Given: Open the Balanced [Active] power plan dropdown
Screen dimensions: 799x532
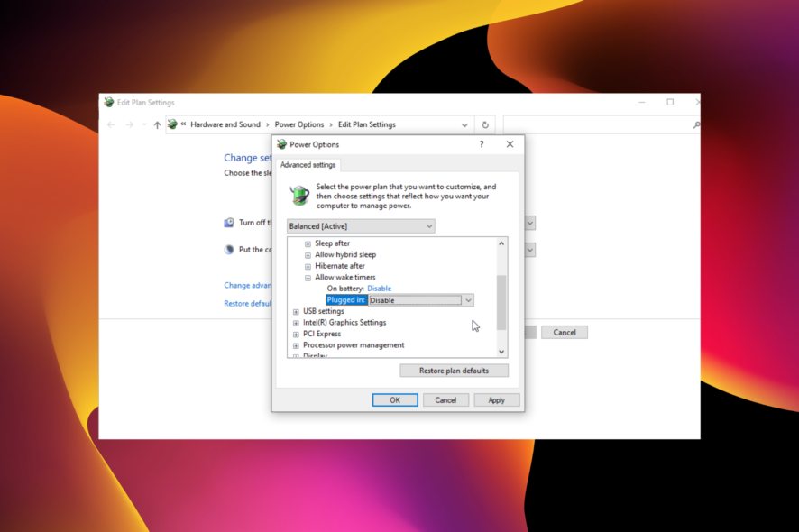Looking at the screenshot, I should [361, 225].
